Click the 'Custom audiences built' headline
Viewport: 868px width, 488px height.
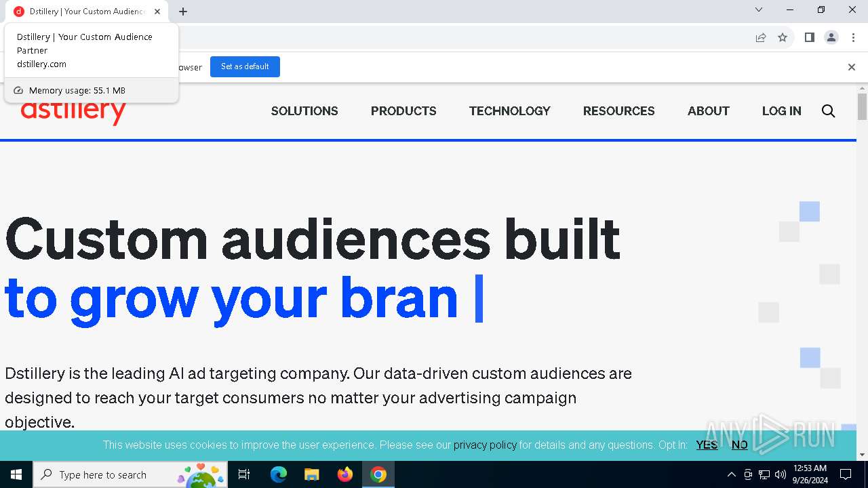coord(313,239)
